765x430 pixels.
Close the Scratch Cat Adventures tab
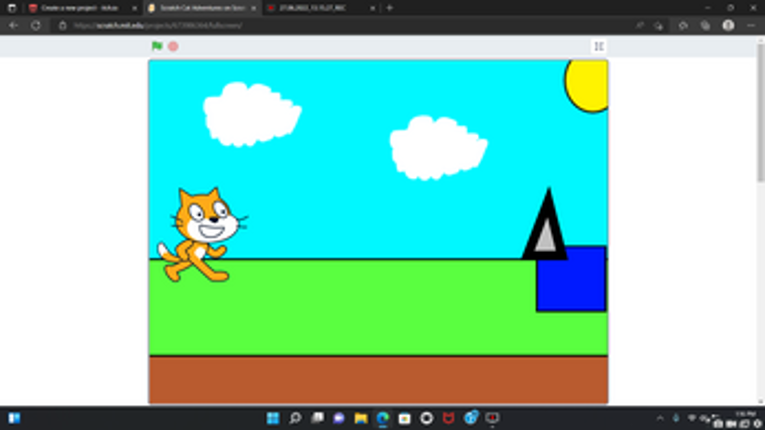(x=253, y=8)
